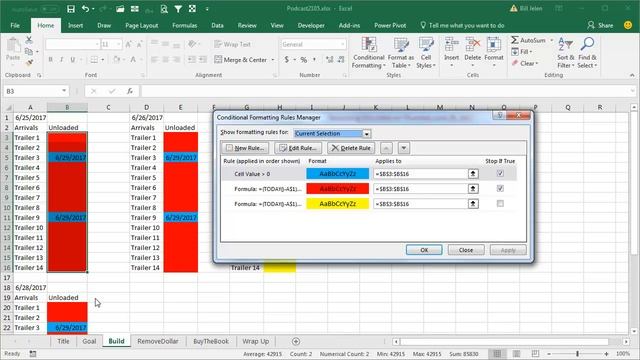This screenshot has height=360, width=640.
Task: Toggle Stop If True for Cell Value rule
Action: pyautogui.click(x=500, y=173)
